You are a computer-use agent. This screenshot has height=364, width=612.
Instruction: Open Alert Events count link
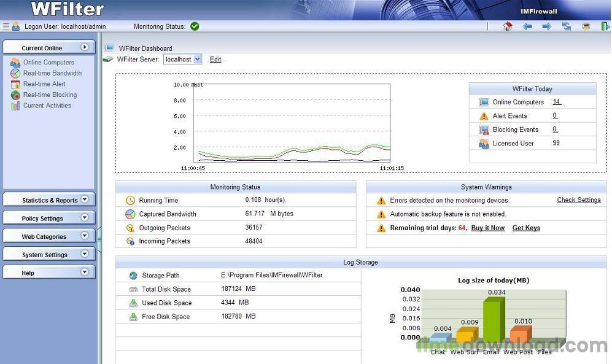tap(555, 115)
